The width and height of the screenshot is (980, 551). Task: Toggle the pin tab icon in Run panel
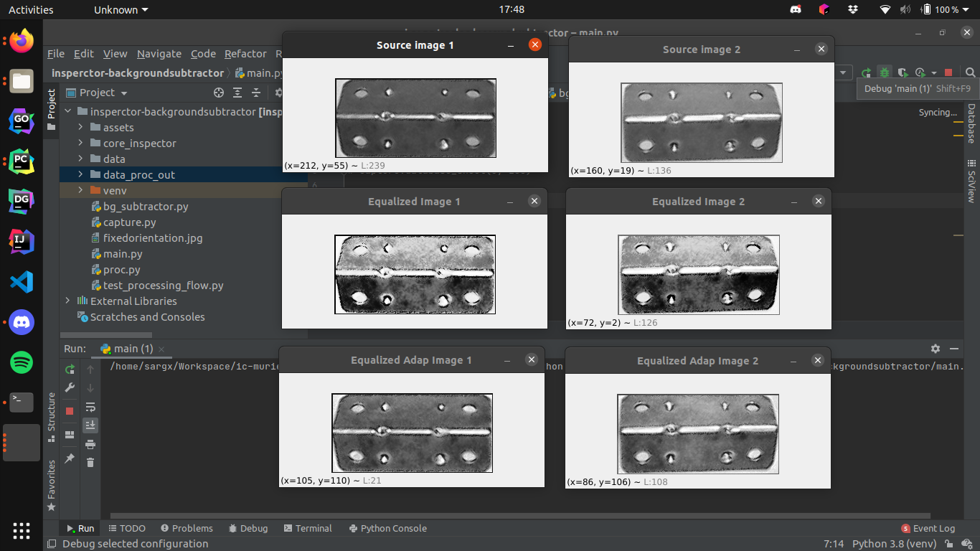click(70, 458)
